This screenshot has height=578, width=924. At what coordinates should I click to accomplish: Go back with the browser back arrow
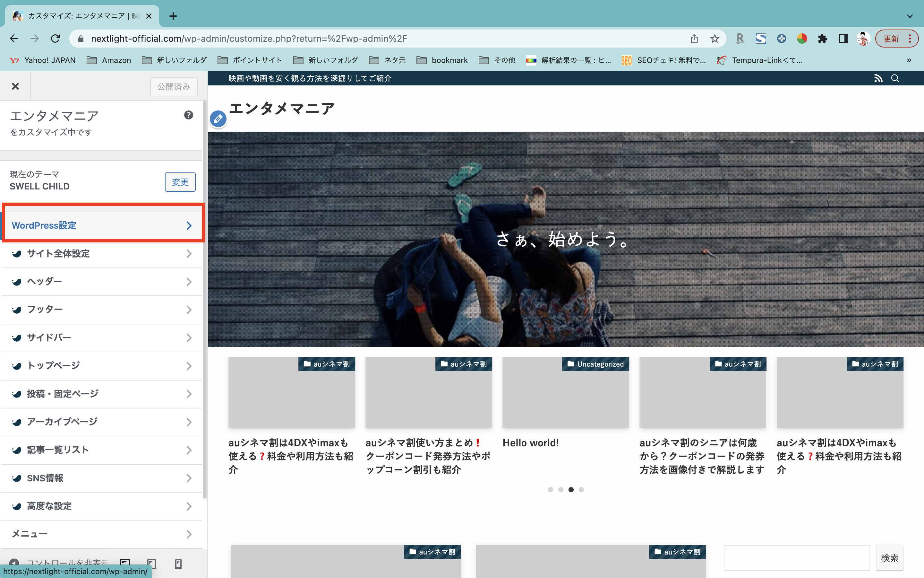(14, 39)
